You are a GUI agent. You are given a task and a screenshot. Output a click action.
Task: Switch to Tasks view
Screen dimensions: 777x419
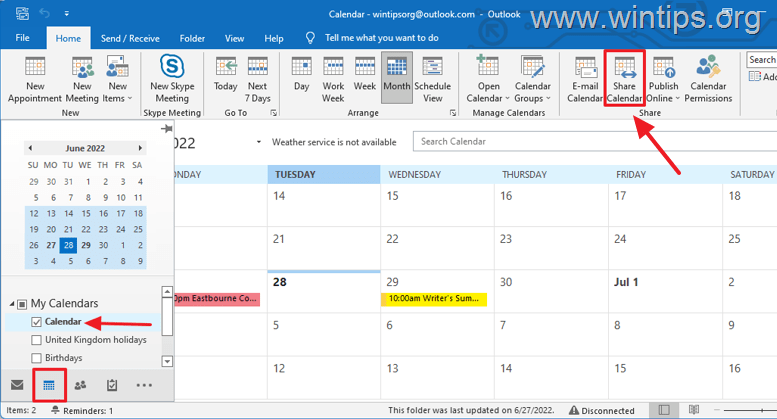pyautogui.click(x=112, y=385)
